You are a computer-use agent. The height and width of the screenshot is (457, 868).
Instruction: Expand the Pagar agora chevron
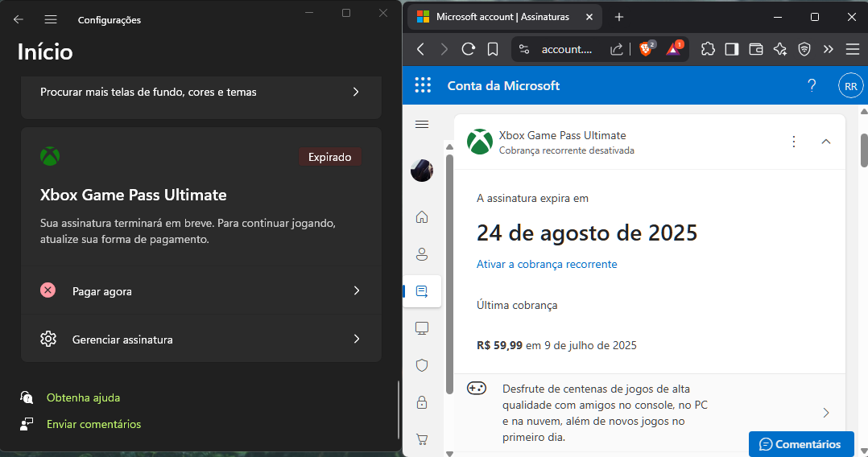(357, 290)
